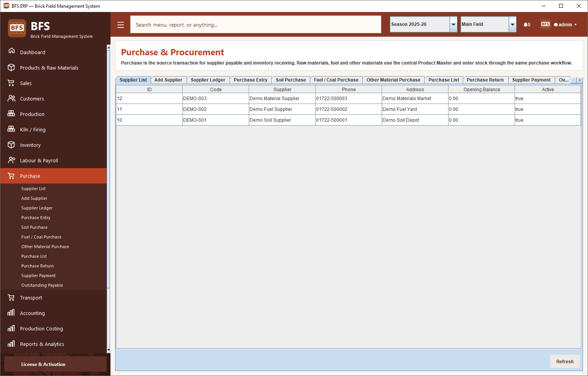
Task: Click the Kiln / Firing icon
Action: click(11, 129)
